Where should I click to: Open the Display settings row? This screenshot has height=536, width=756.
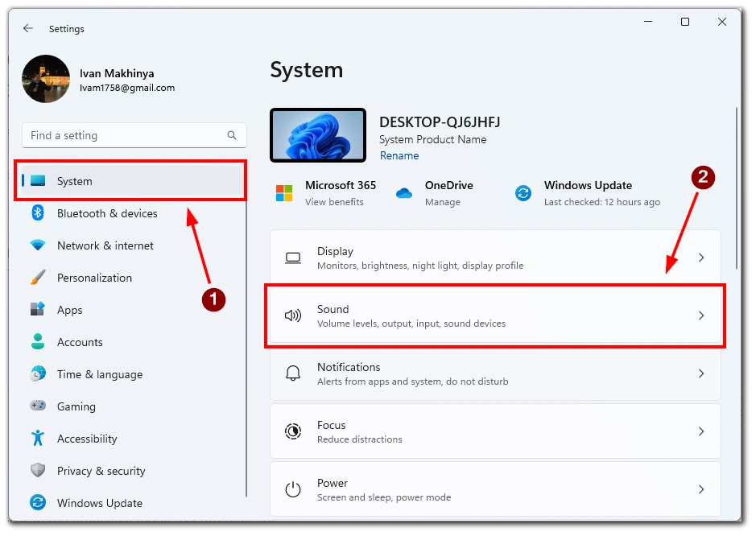coord(495,258)
